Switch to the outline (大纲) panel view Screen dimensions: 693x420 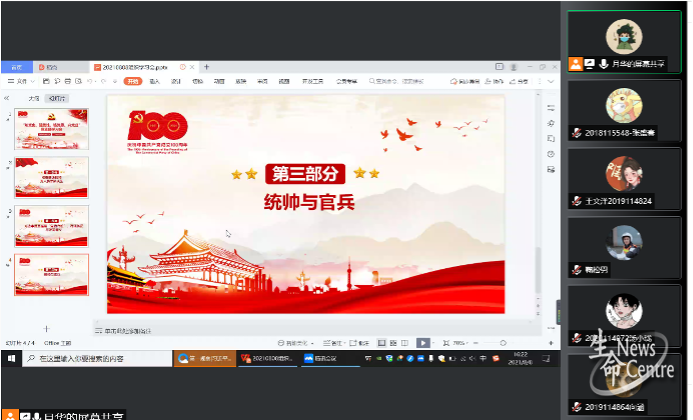(x=34, y=98)
